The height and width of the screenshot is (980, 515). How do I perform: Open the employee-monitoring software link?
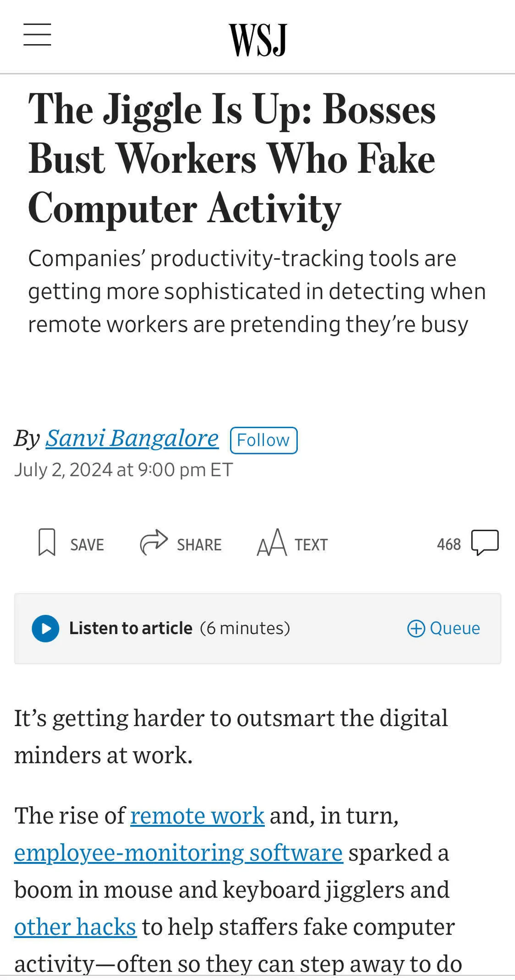pyautogui.click(x=178, y=853)
